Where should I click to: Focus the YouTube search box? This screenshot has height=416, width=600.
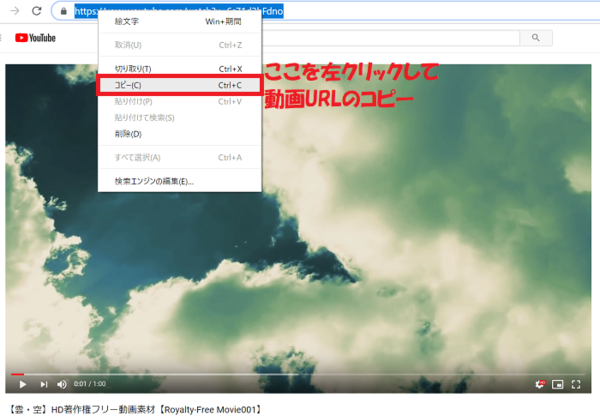pyautogui.click(x=390, y=38)
